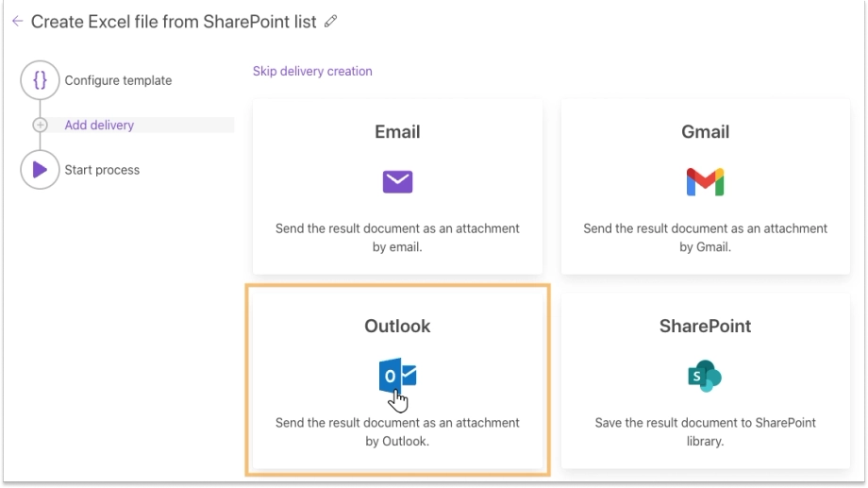
Task: Click the Outlook logo icon
Action: click(x=397, y=376)
